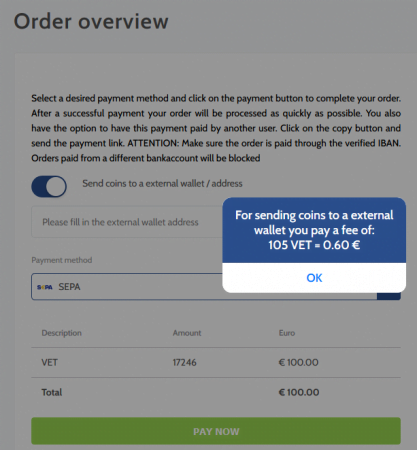This screenshot has width=417, height=450.
Task: Click the 'Send coins to a external wallet / address' label
Action: pyautogui.click(x=162, y=183)
